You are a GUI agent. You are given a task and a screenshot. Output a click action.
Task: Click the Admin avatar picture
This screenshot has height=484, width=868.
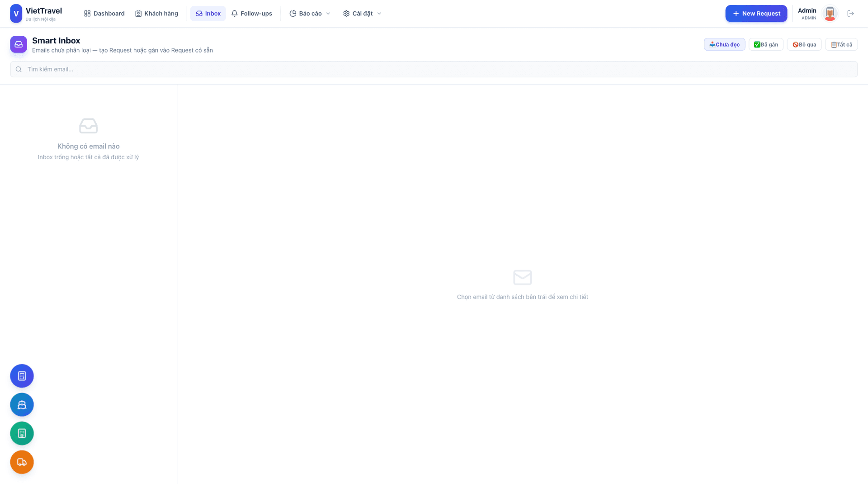point(830,14)
